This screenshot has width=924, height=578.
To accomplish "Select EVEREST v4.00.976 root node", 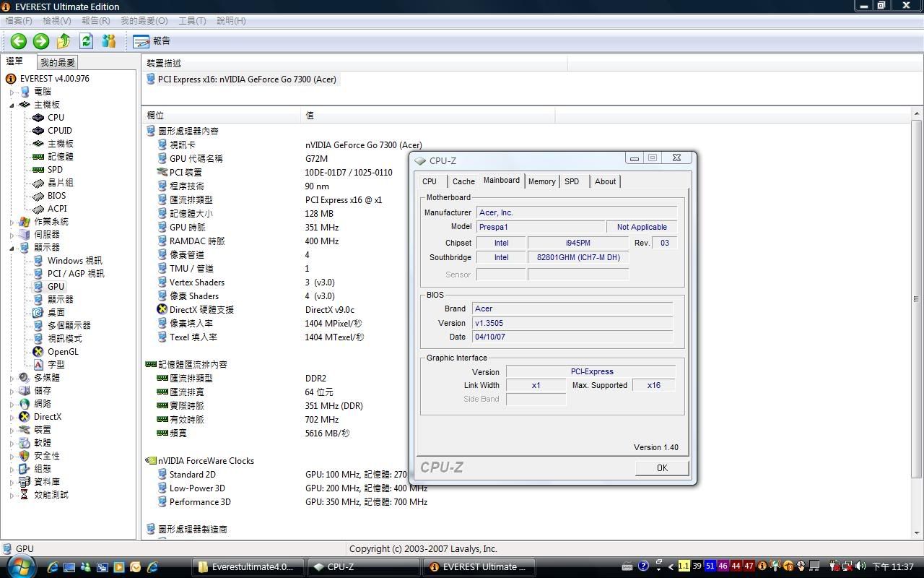I will (x=55, y=79).
